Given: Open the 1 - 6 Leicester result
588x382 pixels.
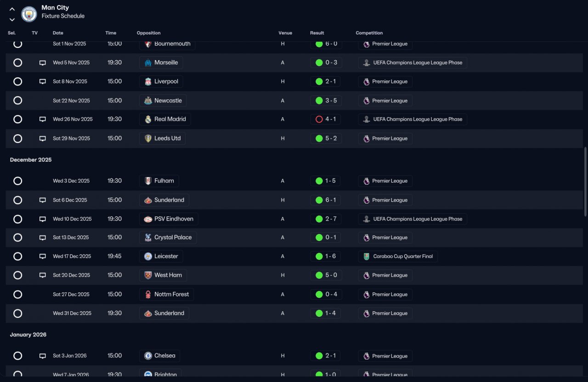Looking at the screenshot, I should 326,257.
